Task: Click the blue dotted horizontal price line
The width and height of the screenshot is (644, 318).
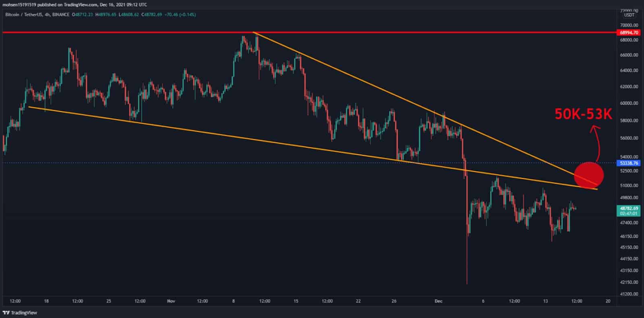Action: pos(309,163)
